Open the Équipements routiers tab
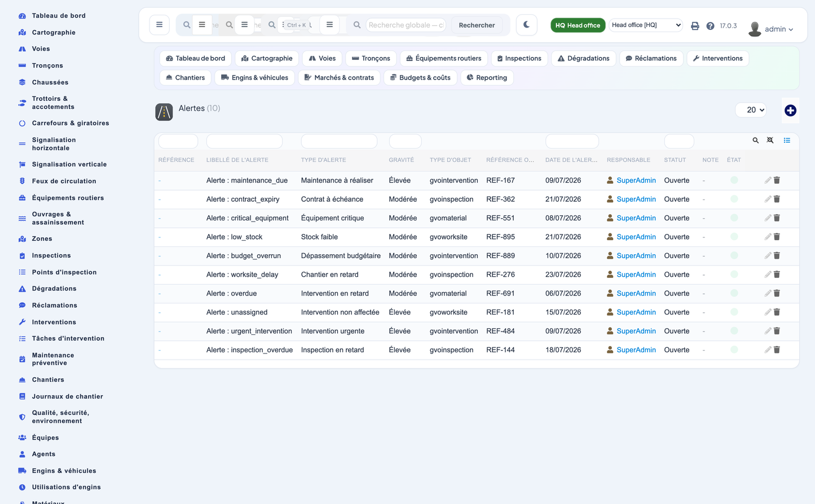The image size is (815, 504). (444, 58)
